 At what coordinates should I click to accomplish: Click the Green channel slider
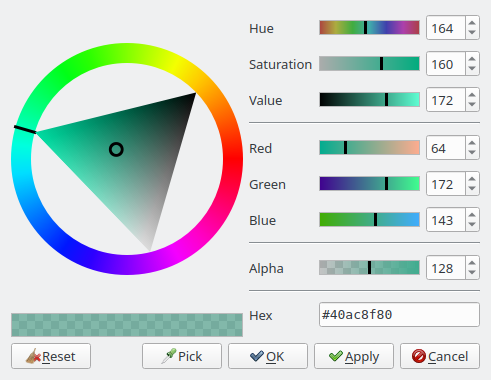pyautogui.click(x=369, y=184)
